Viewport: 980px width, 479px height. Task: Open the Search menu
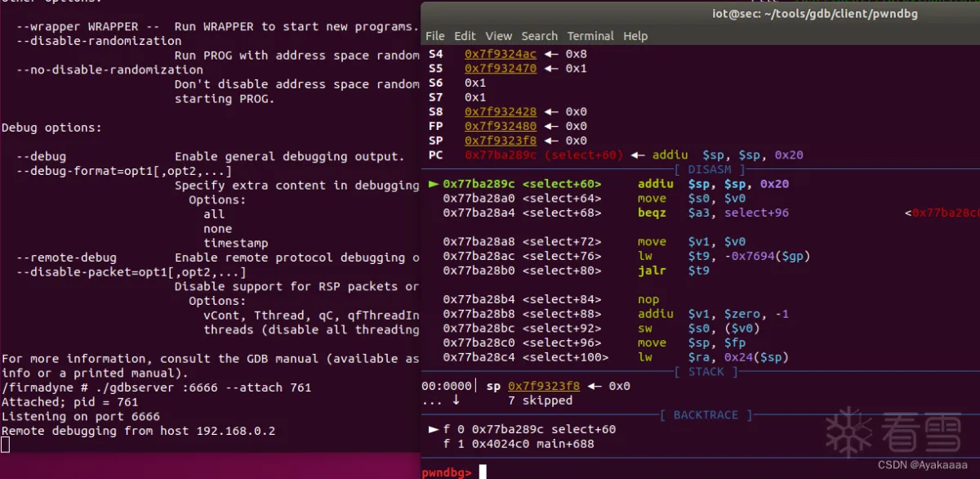(x=539, y=36)
